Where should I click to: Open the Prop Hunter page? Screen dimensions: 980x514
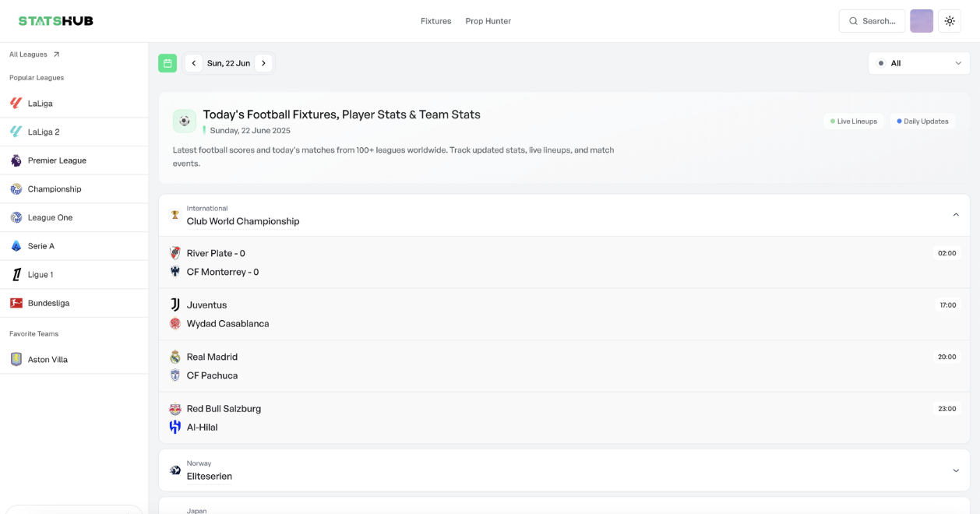[488, 21]
